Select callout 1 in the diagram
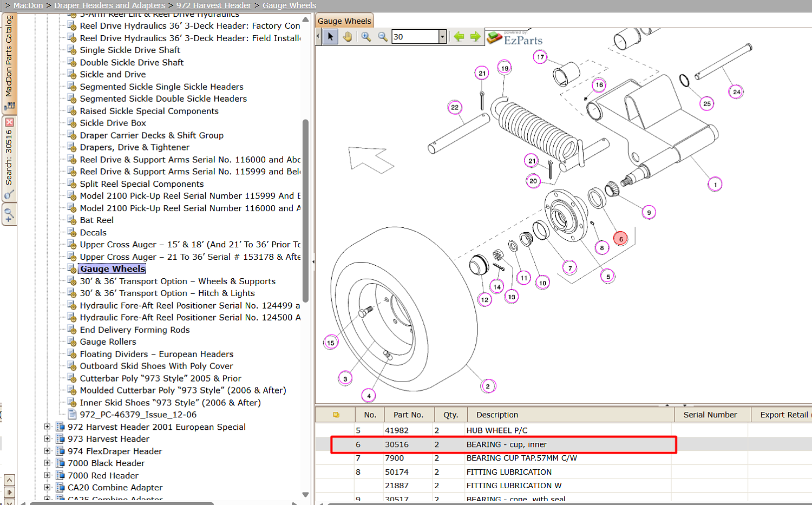 (x=715, y=185)
